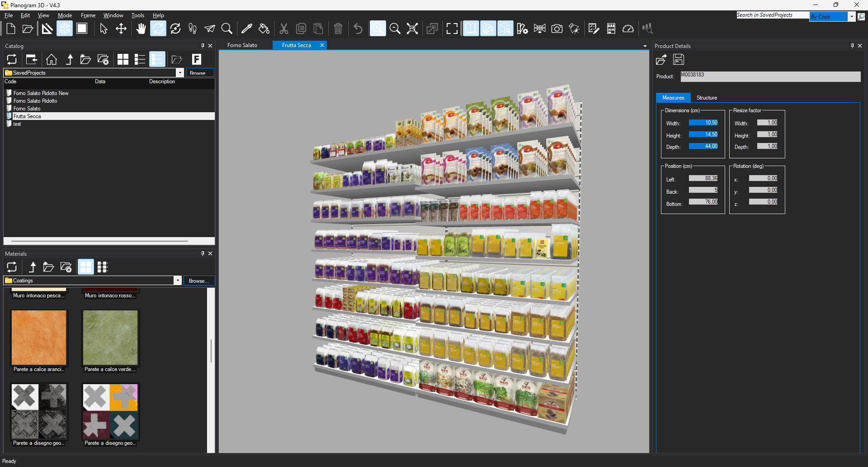Screen dimensions: 868x467
Task: Click the Camera snapshot icon
Action: [x=557, y=29]
